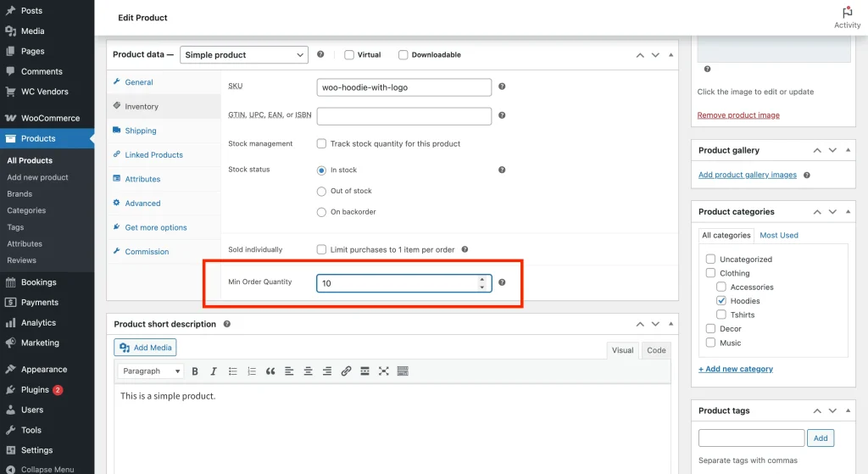Toggle fullscreen editor mode
Screen dimensions: 868x474
pyautogui.click(x=384, y=371)
